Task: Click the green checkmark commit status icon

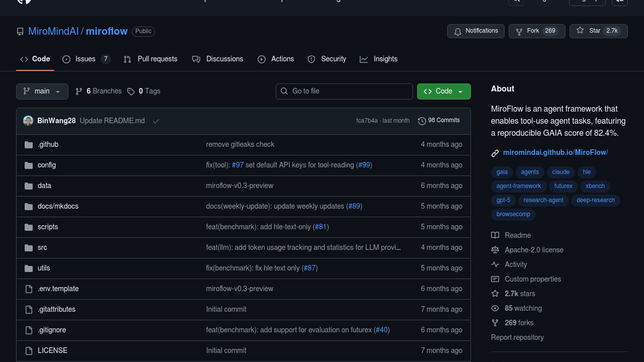Action: pos(156,121)
